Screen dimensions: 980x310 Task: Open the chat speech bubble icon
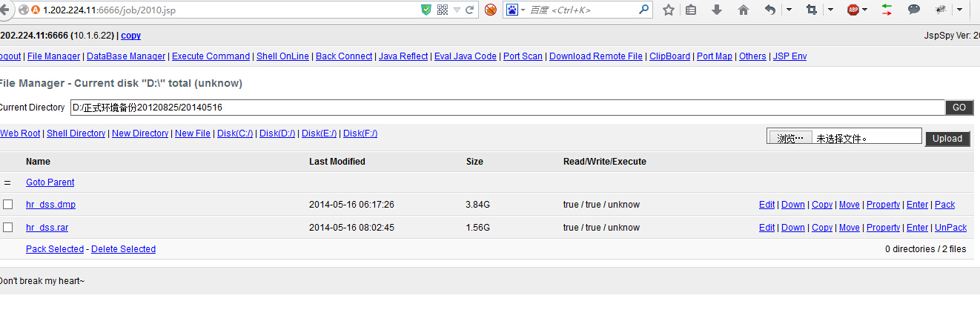pos(914,10)
